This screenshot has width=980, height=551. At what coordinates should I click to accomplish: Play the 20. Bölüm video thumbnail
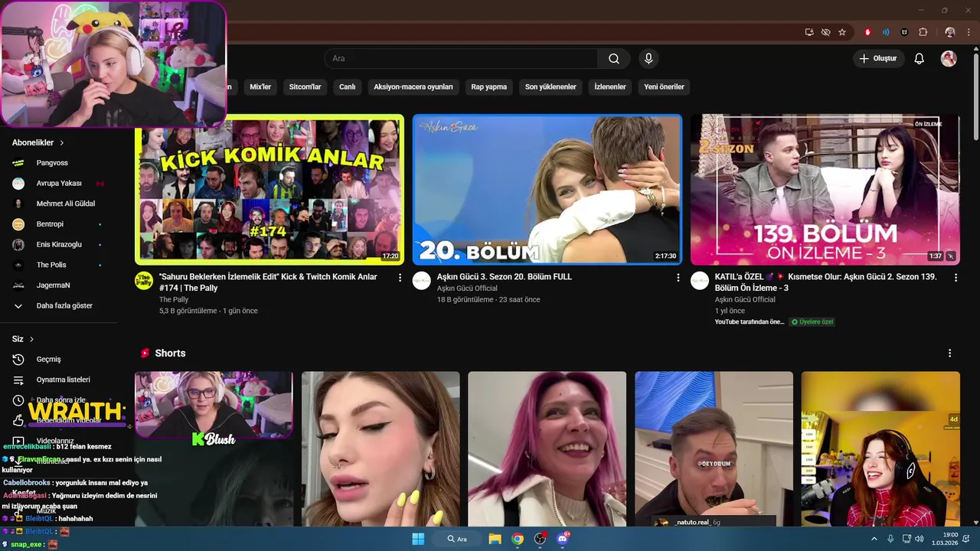(547, 190)
